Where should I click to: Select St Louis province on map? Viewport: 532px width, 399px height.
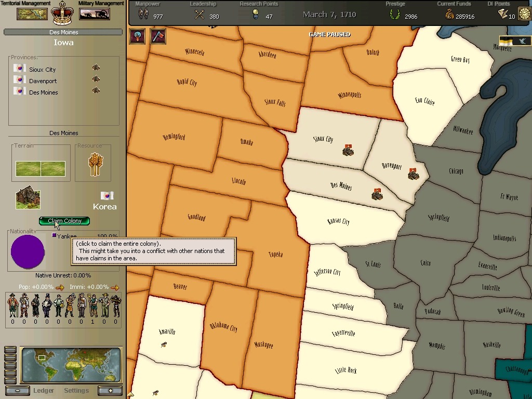point(373,264)
